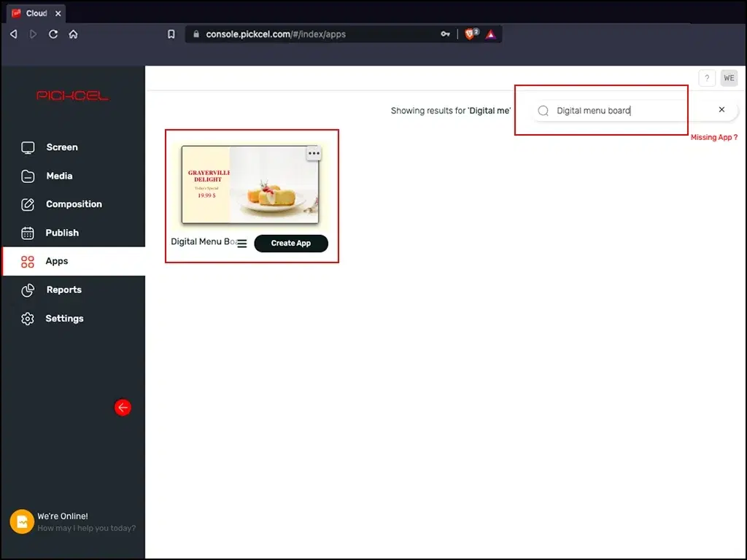
Task: Switch to the Cloud browser tab
Action: (35, 12)
